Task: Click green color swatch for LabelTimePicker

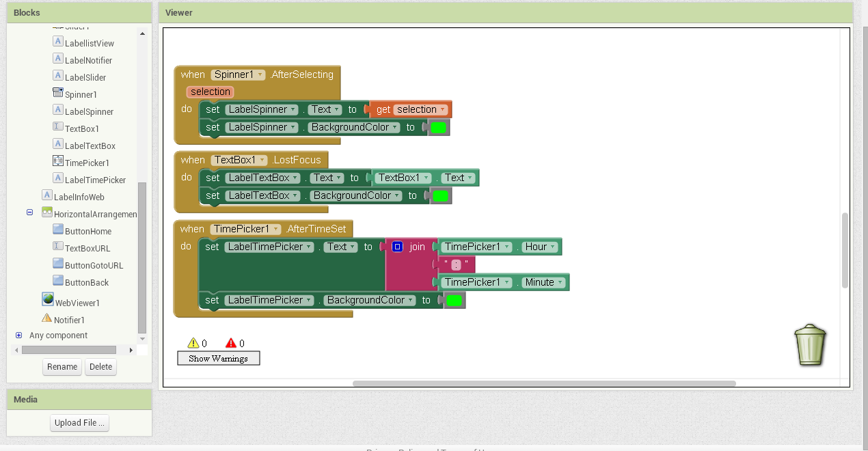Action: coord(454,301)
